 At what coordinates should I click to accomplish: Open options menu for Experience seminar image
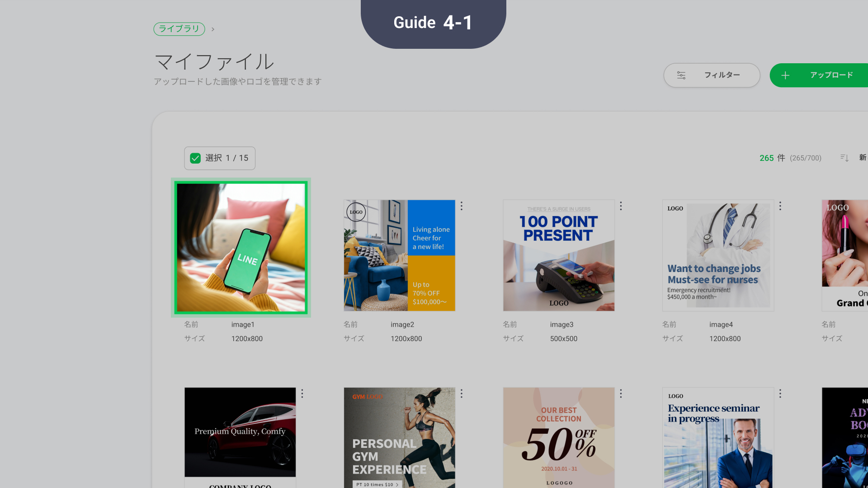pyautogui.click(x=780, y=394)
